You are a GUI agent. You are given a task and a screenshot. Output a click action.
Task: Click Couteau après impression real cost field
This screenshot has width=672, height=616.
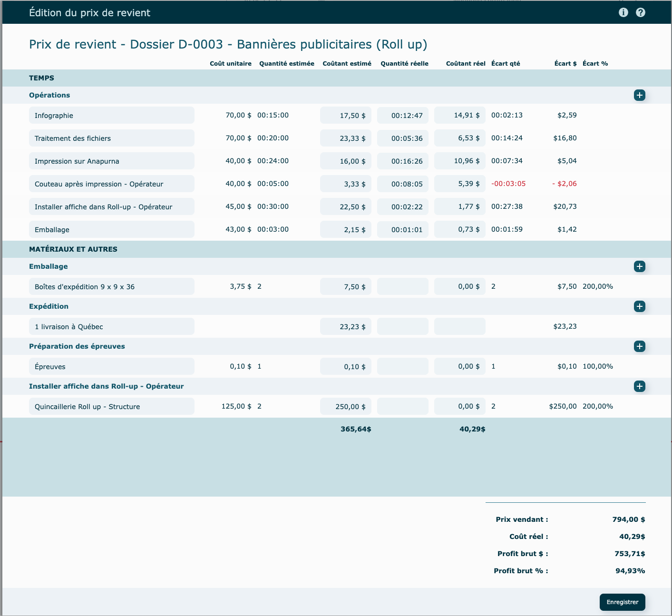(459, 184)
